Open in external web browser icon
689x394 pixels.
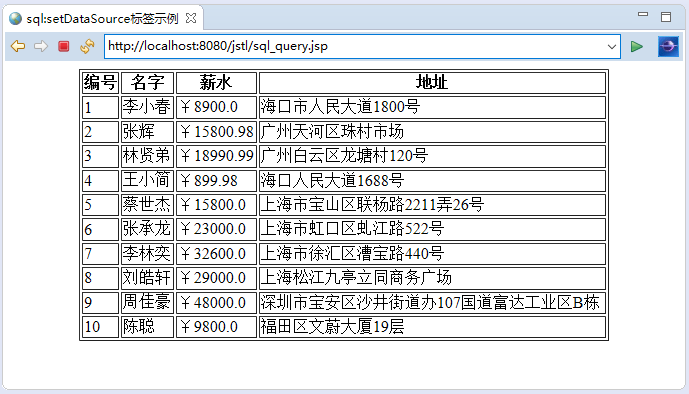coord(668,46)
